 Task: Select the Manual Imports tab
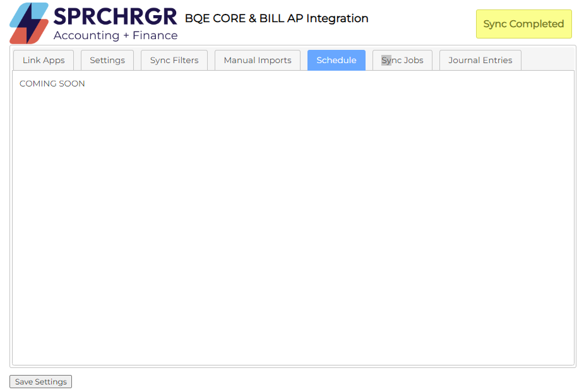click(x=258, y=61)
